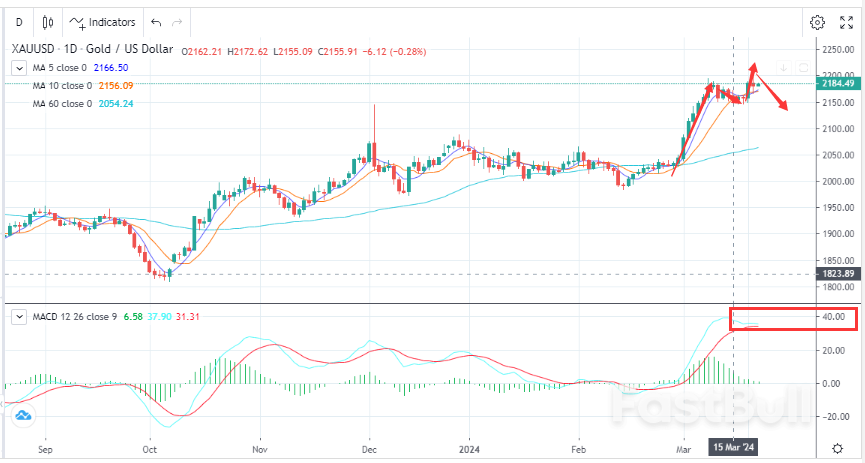Click the 2184.49 current price label
Screen dimensions: 865x463
point(836,84)
